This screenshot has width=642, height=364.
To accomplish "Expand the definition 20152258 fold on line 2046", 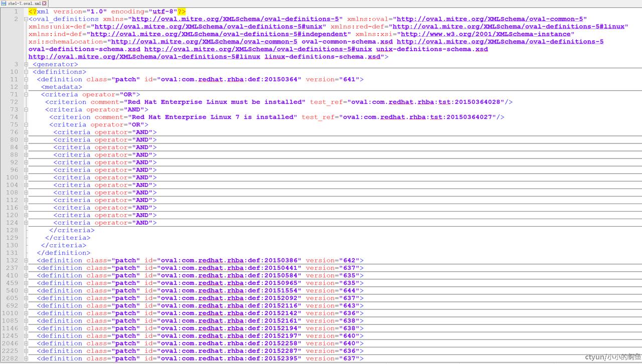I will 26,343.
